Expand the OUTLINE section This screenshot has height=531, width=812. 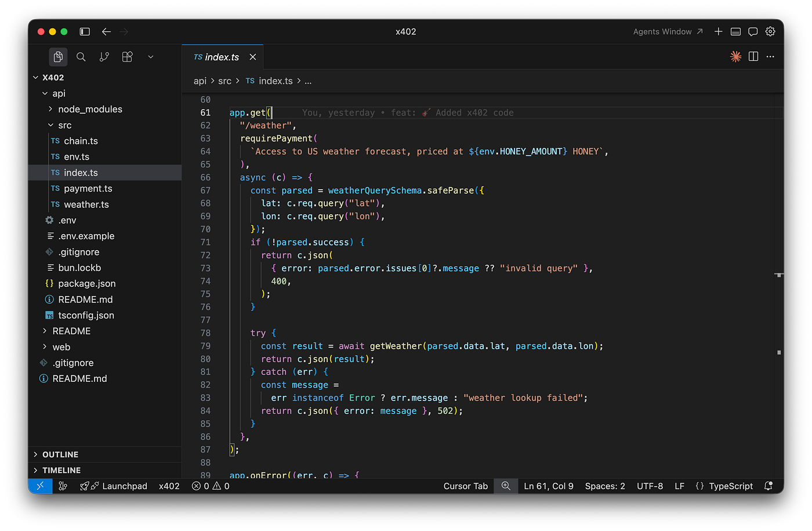click(x=104, y=454)
